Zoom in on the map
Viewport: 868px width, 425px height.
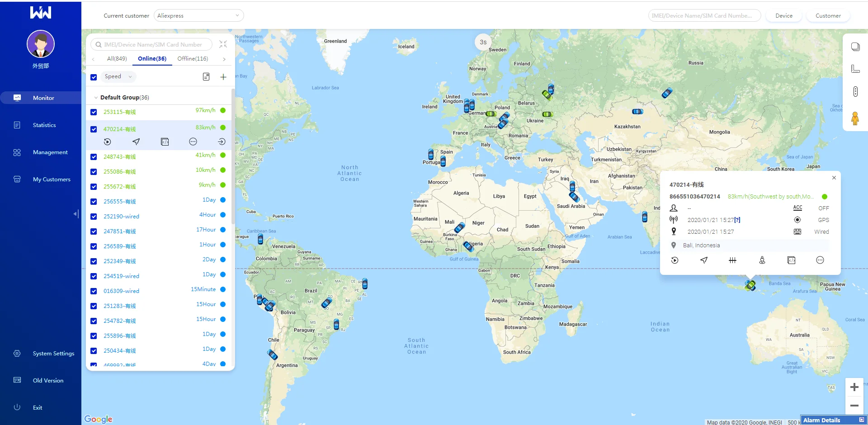pyautogui.click(x=854, y=387)
